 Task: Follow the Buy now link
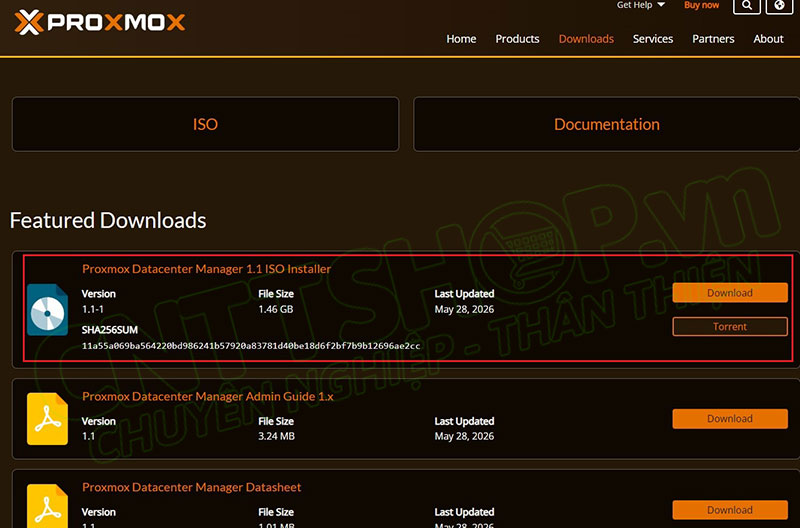702,5
